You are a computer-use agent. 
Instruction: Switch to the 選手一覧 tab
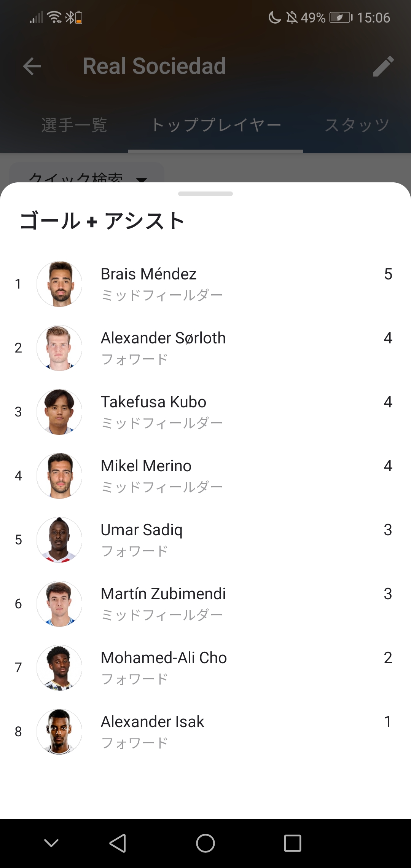74,125
